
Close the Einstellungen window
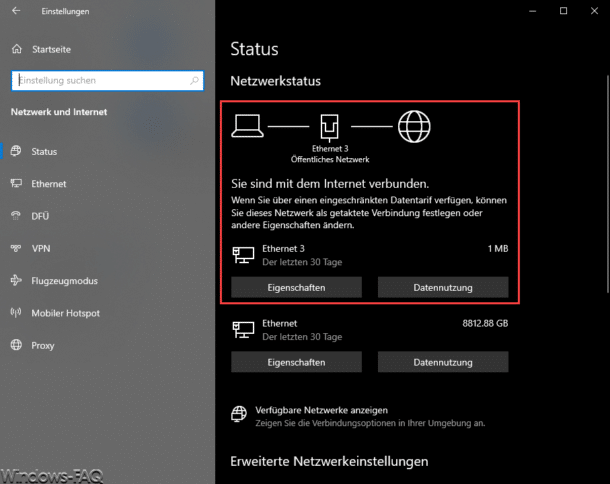[594, 11]
